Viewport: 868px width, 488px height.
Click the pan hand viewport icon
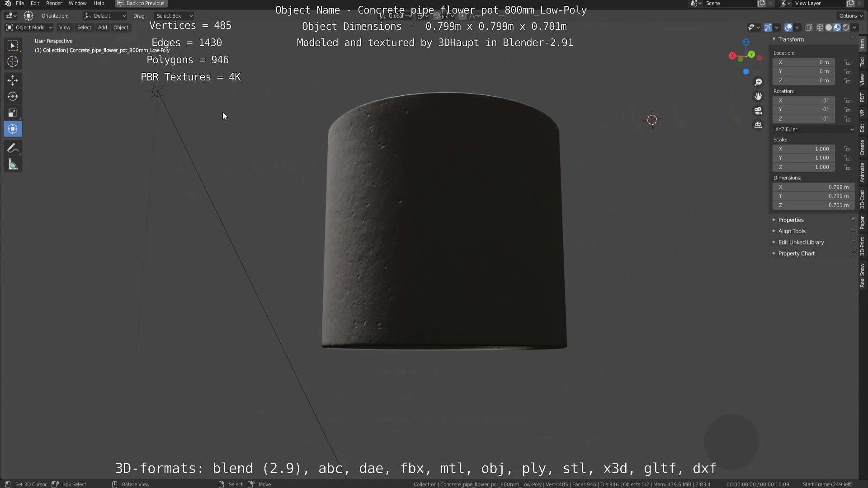pyautogui.click(x=758, y=96)
